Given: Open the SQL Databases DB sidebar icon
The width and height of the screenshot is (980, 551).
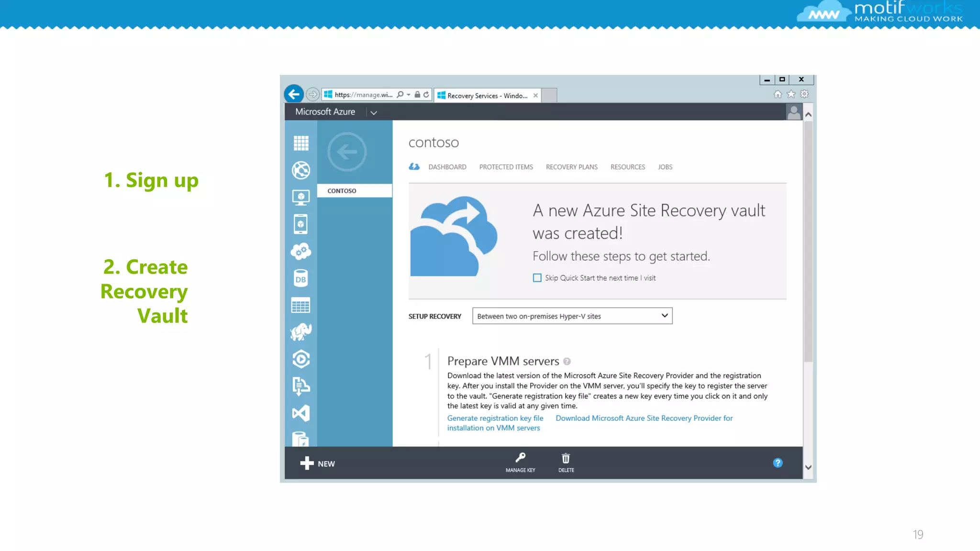Looking at the screenshot, I should tap(301, 279).
